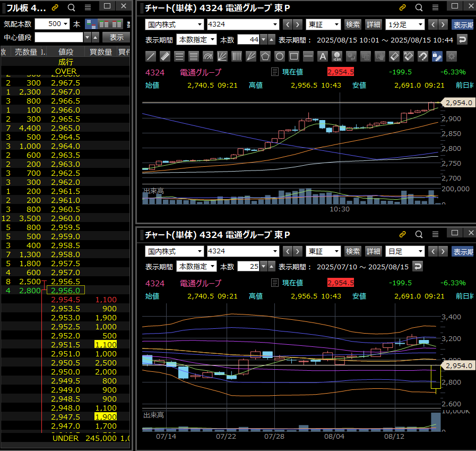Viewport: 476px width, 451px height.
Task: Select the ruler measurement tool
Action: tap(165, 56)
